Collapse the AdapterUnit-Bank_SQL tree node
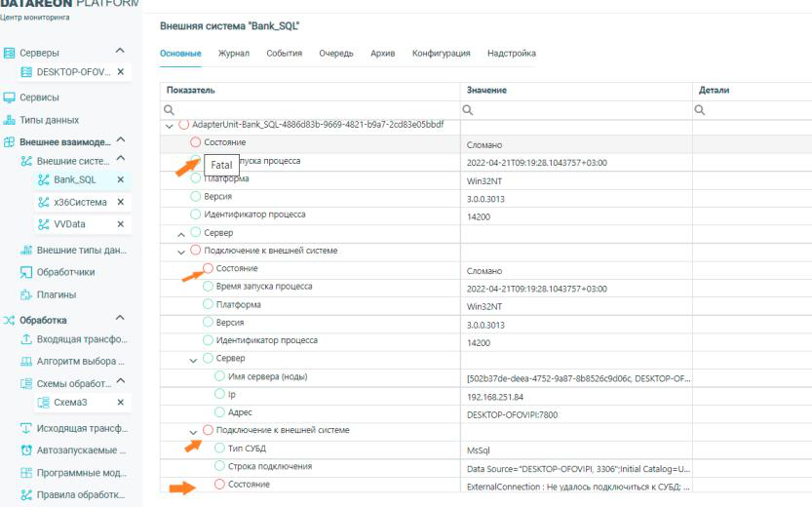Screen dimensions: 812x507 pyautogui.click(x=170, y=126)
